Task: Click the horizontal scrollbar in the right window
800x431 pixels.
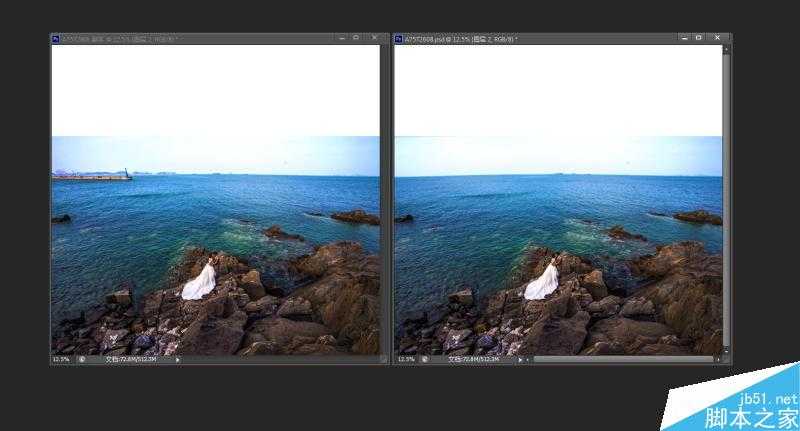Action: [x=622, y=359]
